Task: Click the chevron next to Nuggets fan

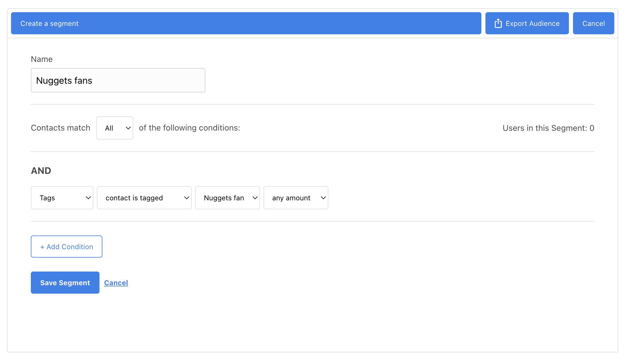Action: pos(255,198)
